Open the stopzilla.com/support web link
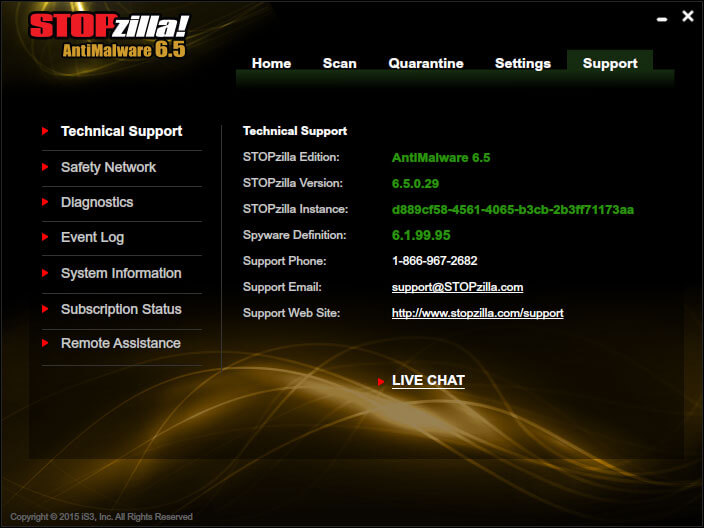The height and width of the screenshot is (528, 704). (x=477, y=313)
